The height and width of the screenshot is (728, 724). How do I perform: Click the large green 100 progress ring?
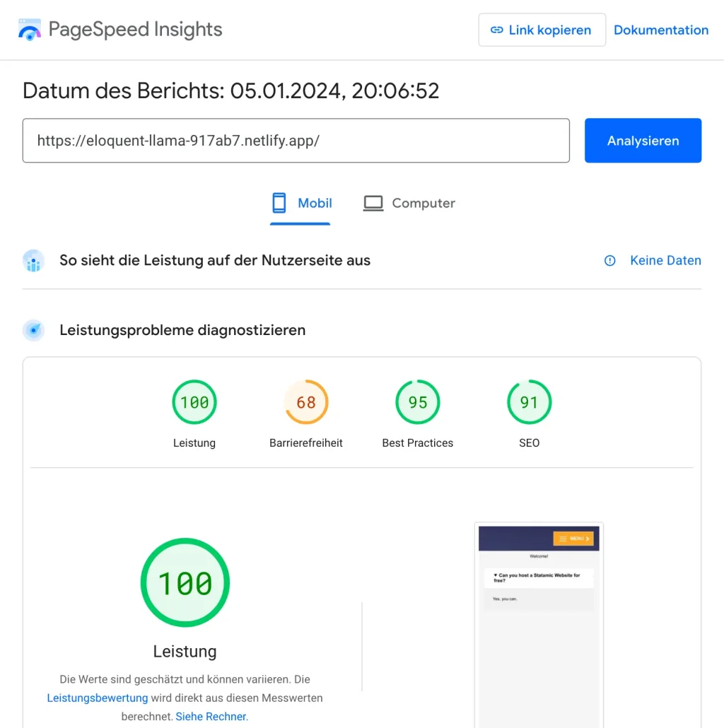click(185, 582)
